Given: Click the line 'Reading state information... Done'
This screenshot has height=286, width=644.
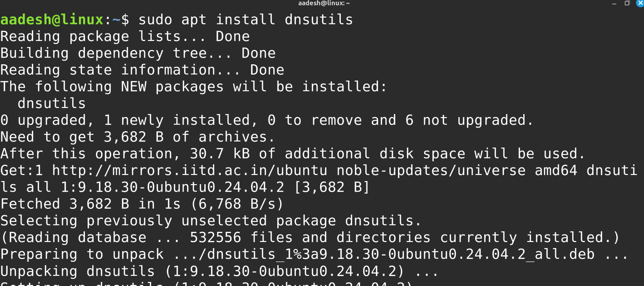Looking at the screenshot, I should coord(142,69).
